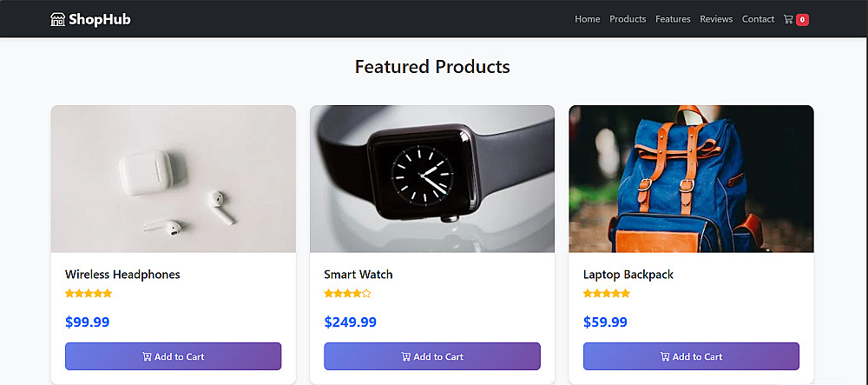Click the $59.99 backpack price
This screenshot has width=868, height=385.
[x=605, y=322]
